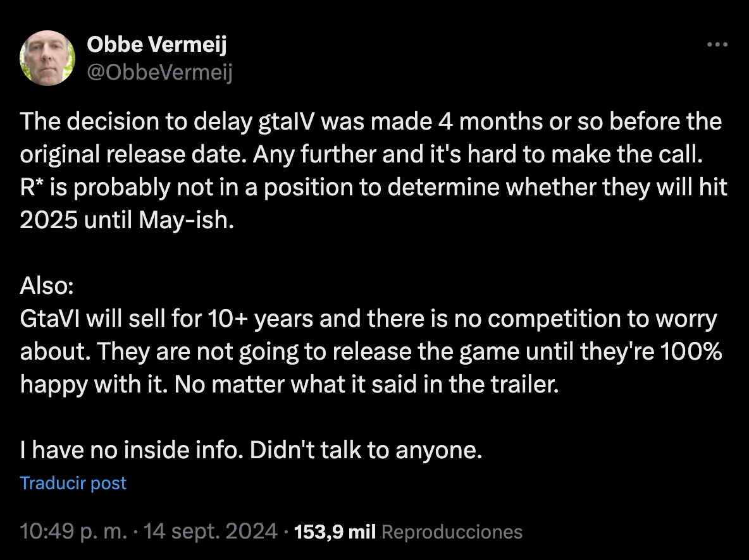Image resolution: width=749 pixels, height=560 pixels.
Task: Open Obbe Vermeij's profile picture
Action: pos(47,58)
